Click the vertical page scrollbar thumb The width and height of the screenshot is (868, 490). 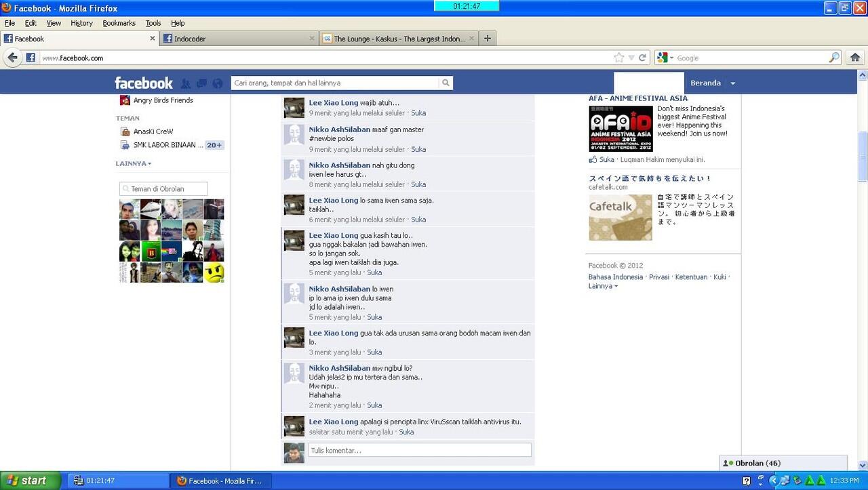pos(863,157)
